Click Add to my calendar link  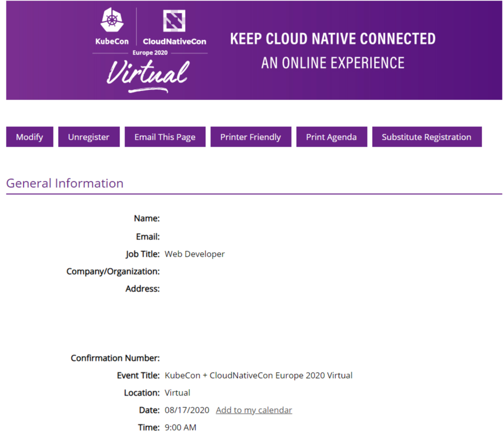point(254,410)
